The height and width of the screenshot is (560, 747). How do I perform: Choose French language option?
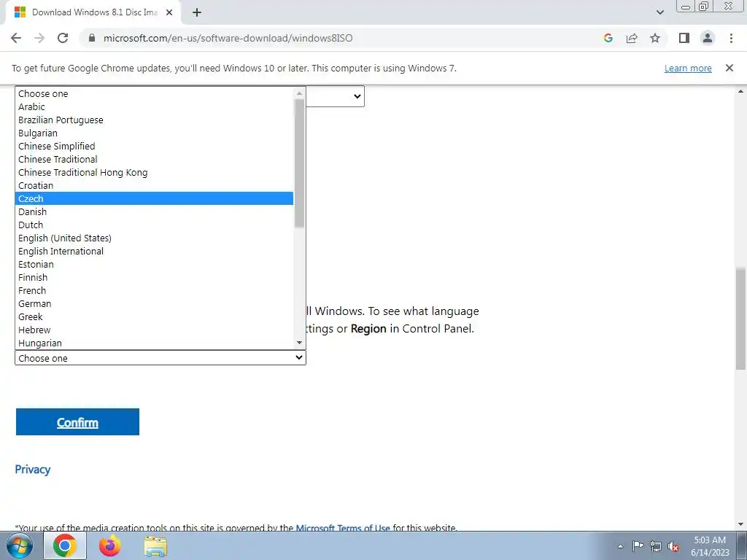pyautogui.click(x=154, y=290)
